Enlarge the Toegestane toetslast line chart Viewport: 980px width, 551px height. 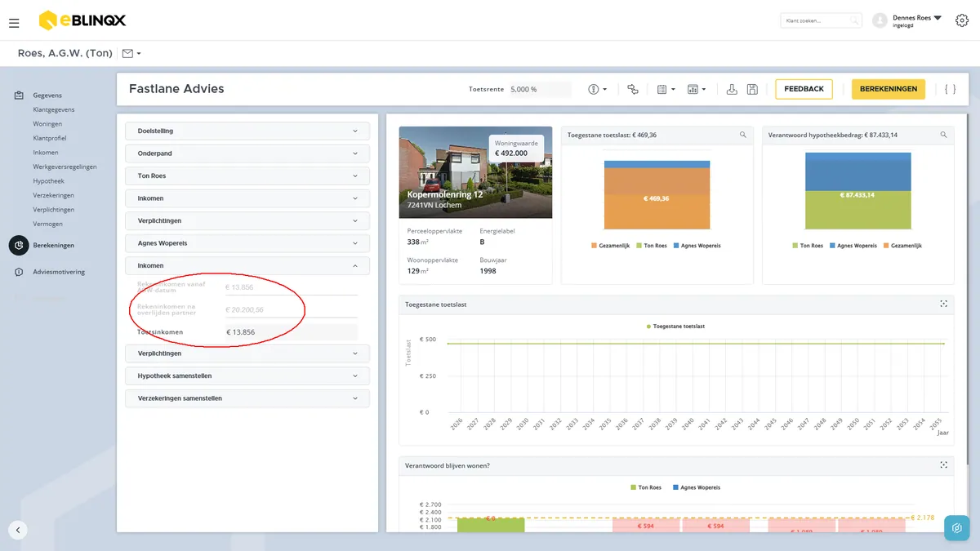[x=943, y=304]
